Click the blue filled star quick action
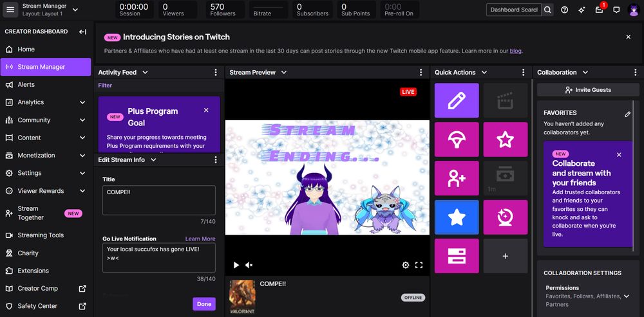Viewport: 644px width, 317px height. point(457,217)
